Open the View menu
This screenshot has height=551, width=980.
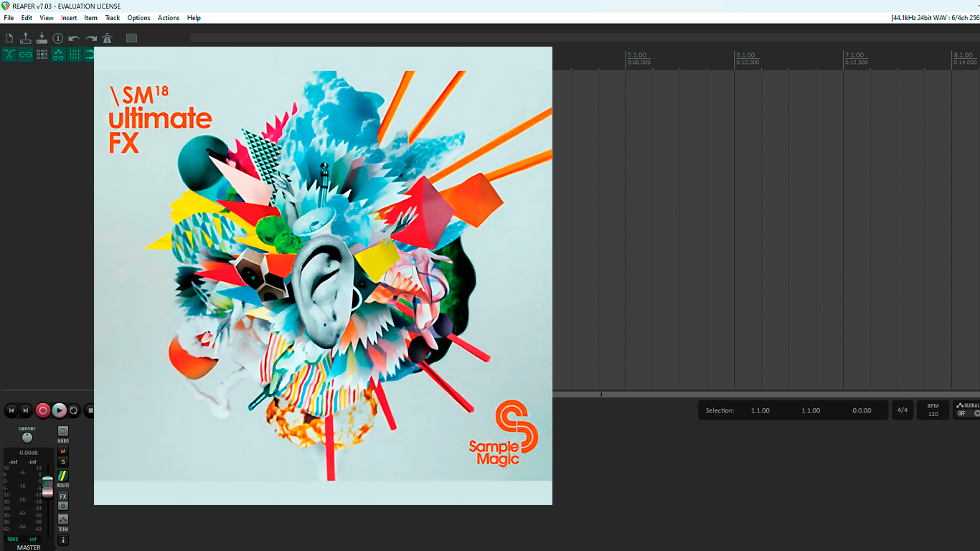coord(47,18)
